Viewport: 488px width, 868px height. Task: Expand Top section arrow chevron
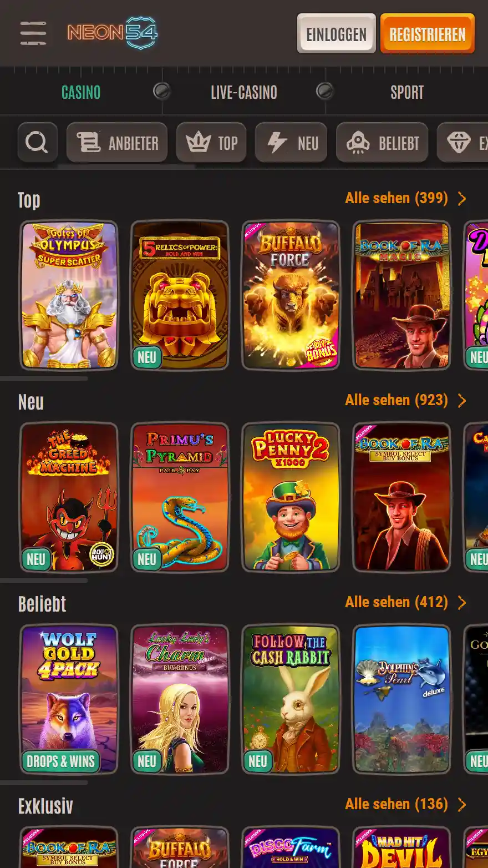coord(462,199)
